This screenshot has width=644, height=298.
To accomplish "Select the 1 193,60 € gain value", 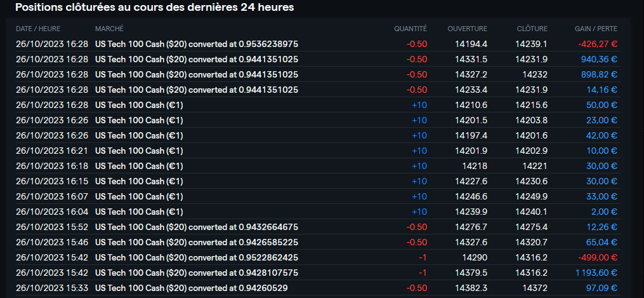I will tap(596, 273).
